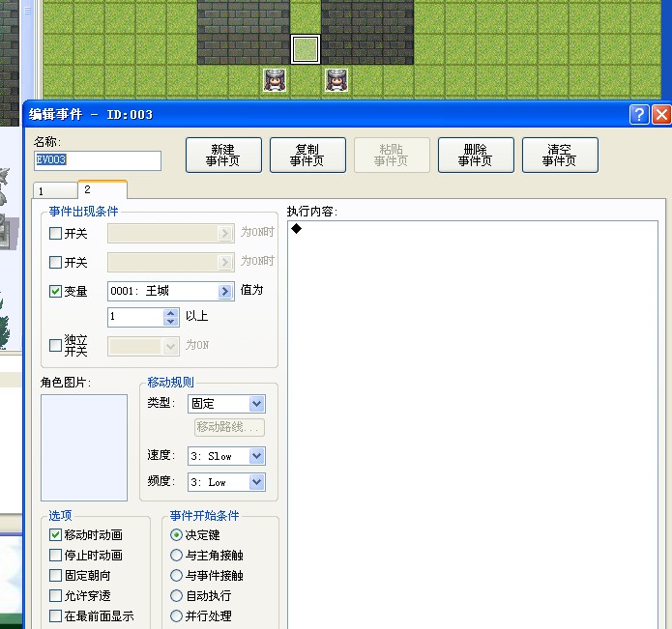Switch to event page tab 1

point(55,191)
